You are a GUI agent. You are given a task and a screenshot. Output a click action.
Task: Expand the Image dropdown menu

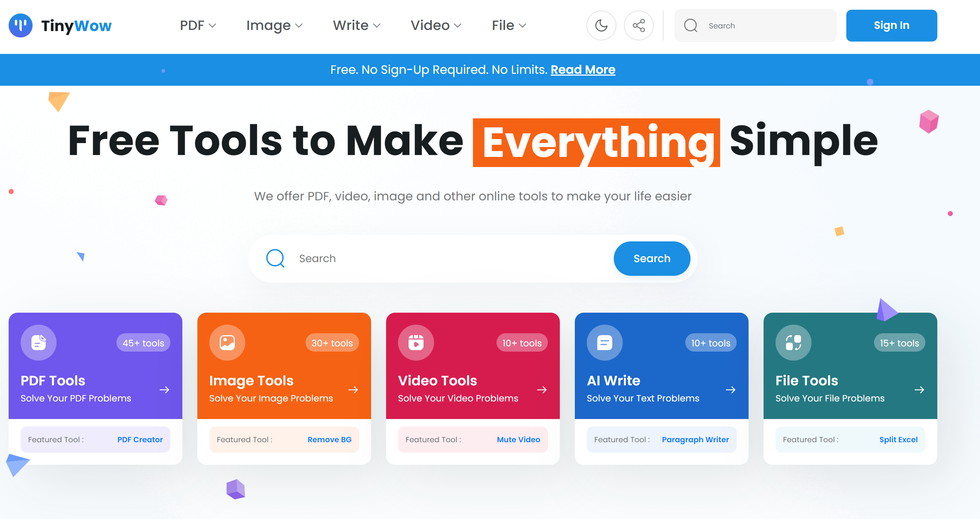tap(274, 25)
